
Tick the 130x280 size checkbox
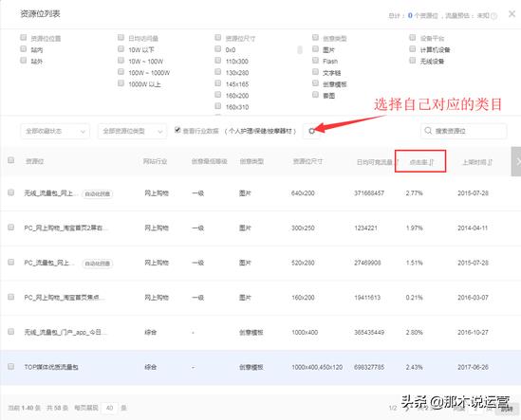point(218,72)
